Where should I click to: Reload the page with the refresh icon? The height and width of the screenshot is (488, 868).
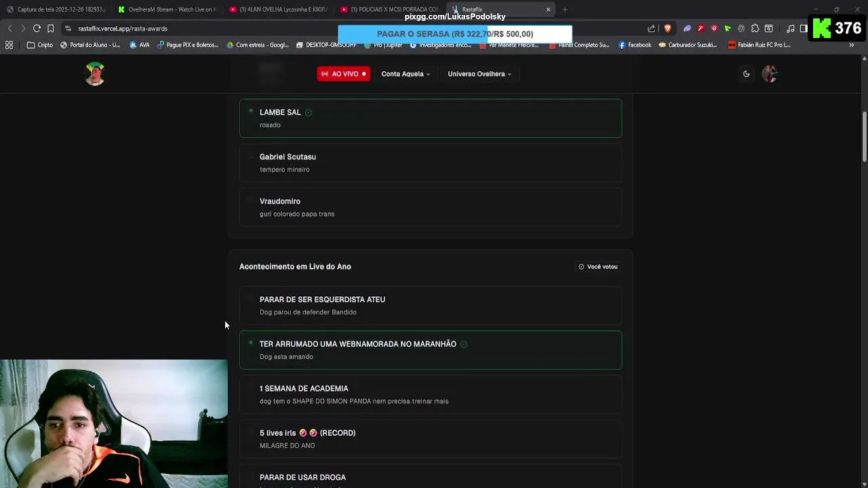tap(37, 28)
